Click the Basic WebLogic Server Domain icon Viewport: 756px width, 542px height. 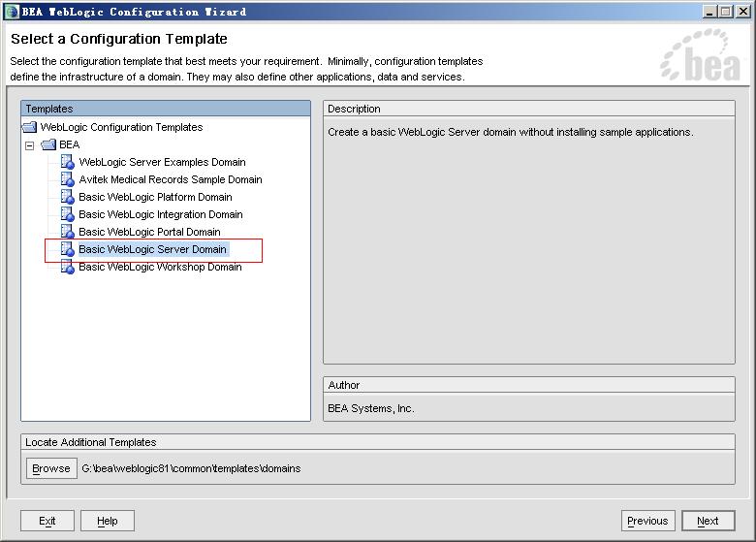(68, 249)
